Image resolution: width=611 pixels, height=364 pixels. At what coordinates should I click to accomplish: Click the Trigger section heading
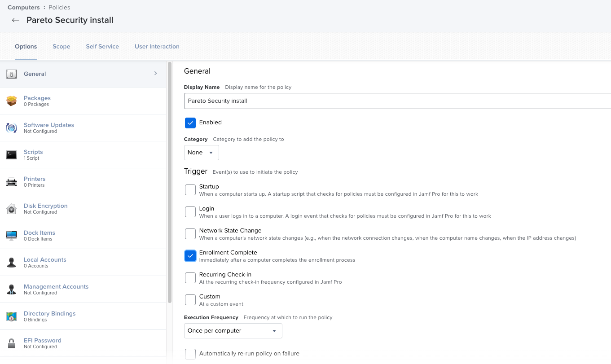pos(196,171)
